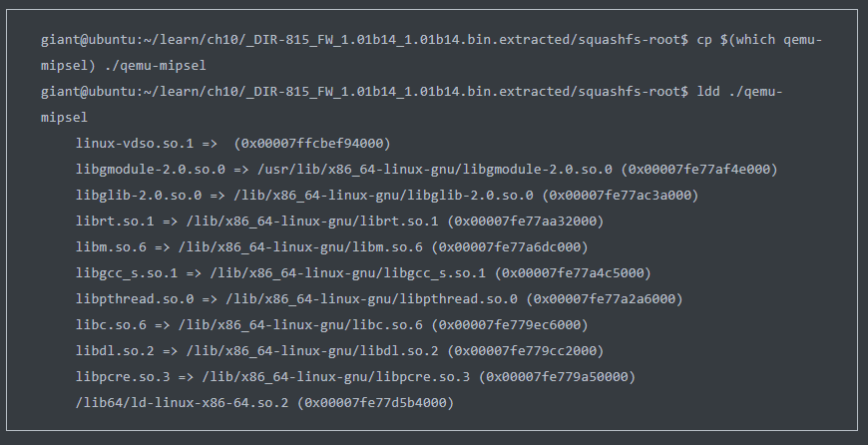This screenshot has width=868, height=445.
Task: Select the libdl.so.2 output line
Action: click(340, 351)
